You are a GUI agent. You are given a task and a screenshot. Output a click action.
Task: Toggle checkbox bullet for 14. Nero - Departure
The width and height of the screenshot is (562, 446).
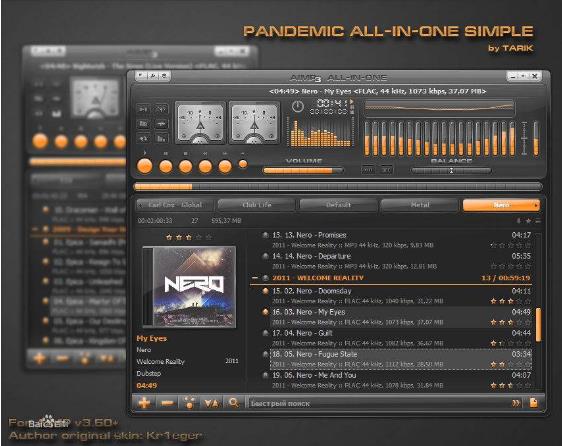266,256
